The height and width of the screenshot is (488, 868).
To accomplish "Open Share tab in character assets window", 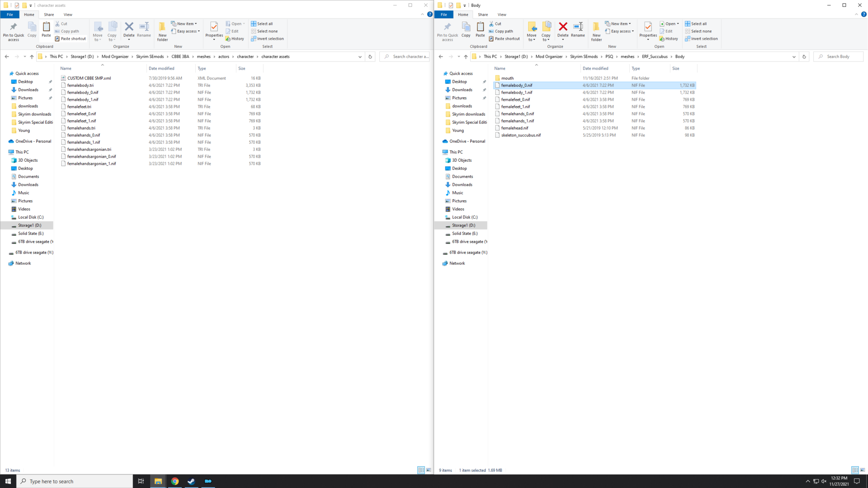I will click(x=49, y=14).
